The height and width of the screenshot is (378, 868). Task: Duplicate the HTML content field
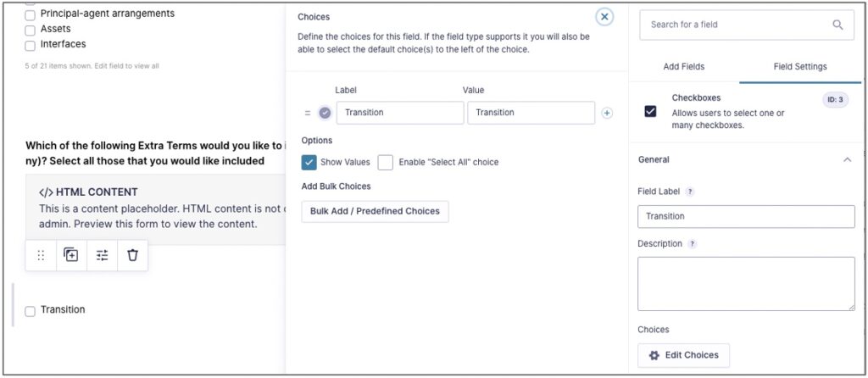[x=71, y=255]
